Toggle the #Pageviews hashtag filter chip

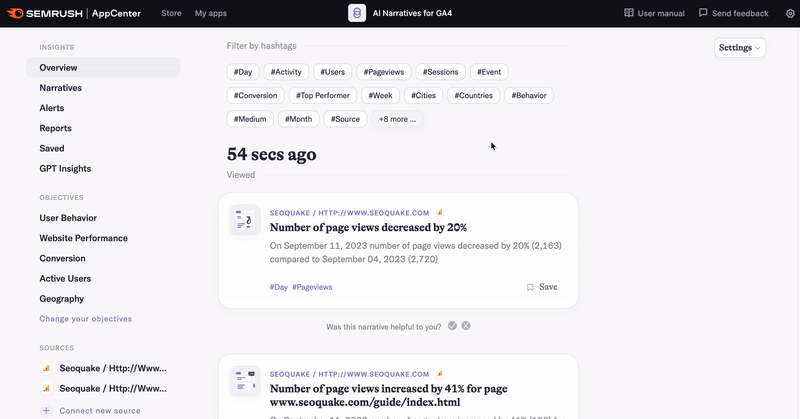pyautogui.click(x=384, y=72)
